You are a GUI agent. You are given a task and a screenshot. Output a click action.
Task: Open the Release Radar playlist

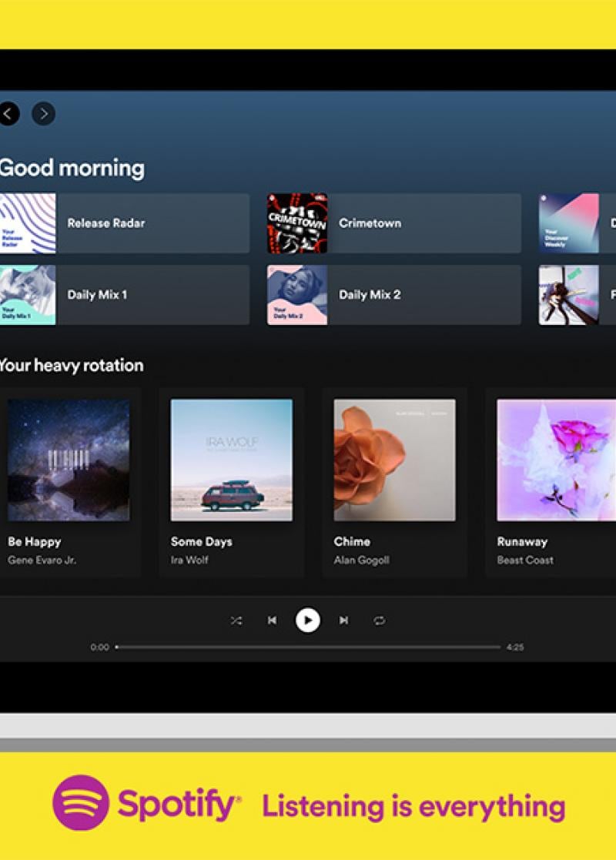[125, 223]
